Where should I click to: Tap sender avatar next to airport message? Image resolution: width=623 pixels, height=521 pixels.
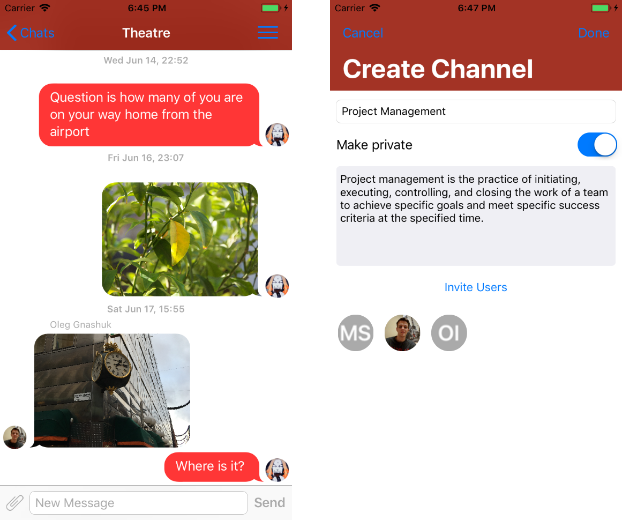coord(277,135)
